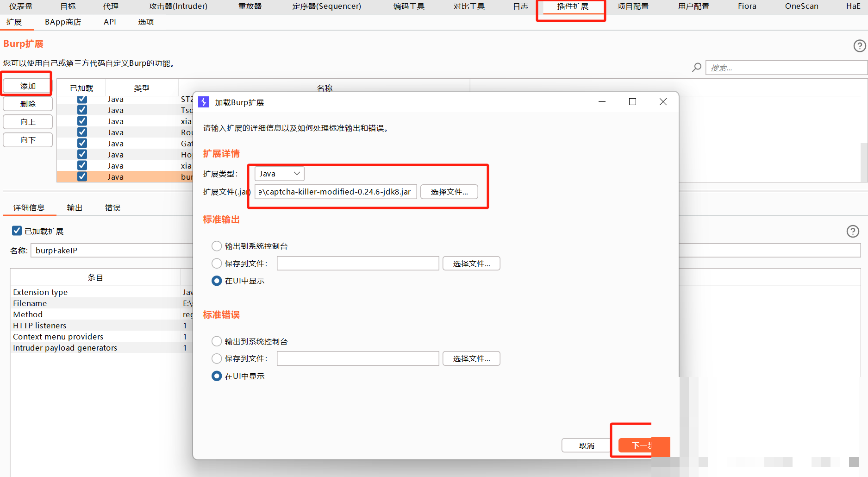Open the 日志 tab
Image resolution: width=868 pixels, height=477 pixels.
click(521, 6)
